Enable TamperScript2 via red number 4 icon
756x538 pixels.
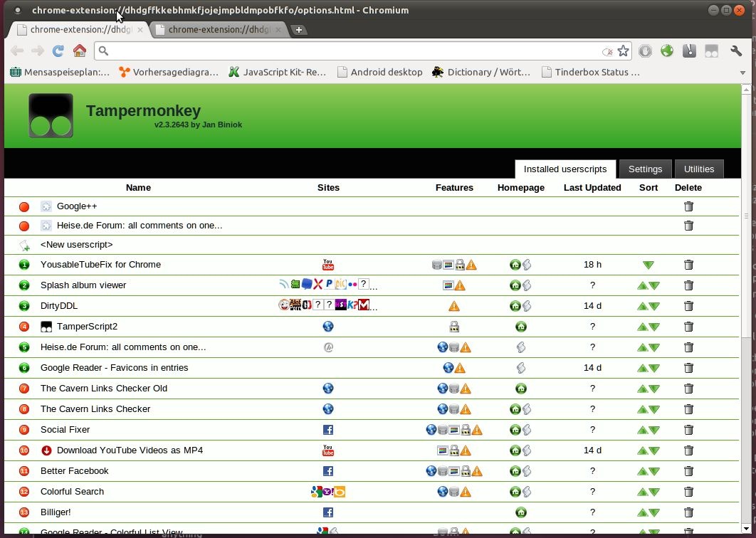click(x=24, y=327)
